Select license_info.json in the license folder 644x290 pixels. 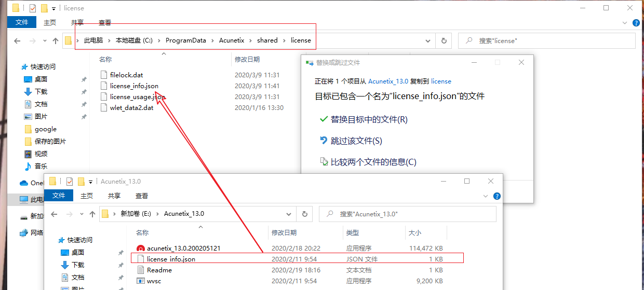pos(134,86)
